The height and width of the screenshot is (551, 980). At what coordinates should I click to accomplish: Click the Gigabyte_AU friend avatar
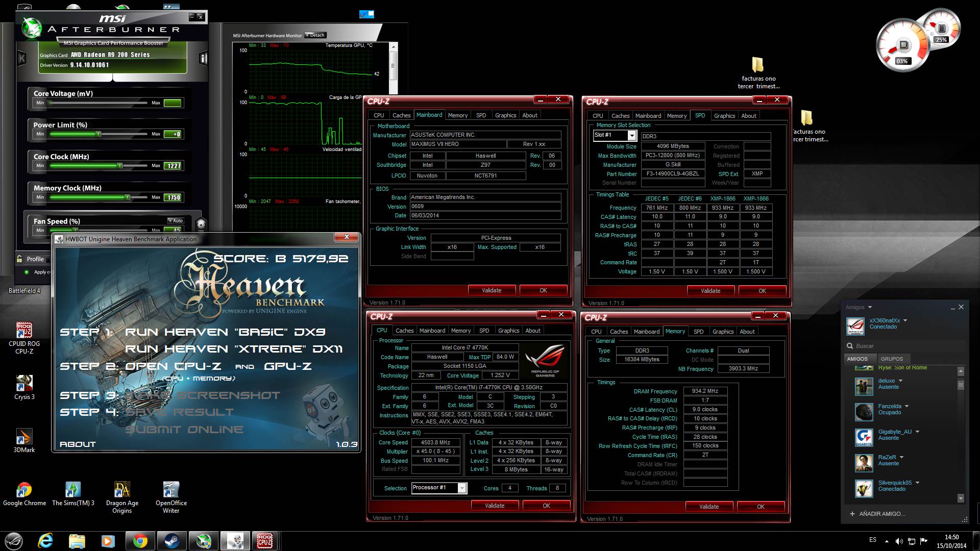(x=864, y=437)
